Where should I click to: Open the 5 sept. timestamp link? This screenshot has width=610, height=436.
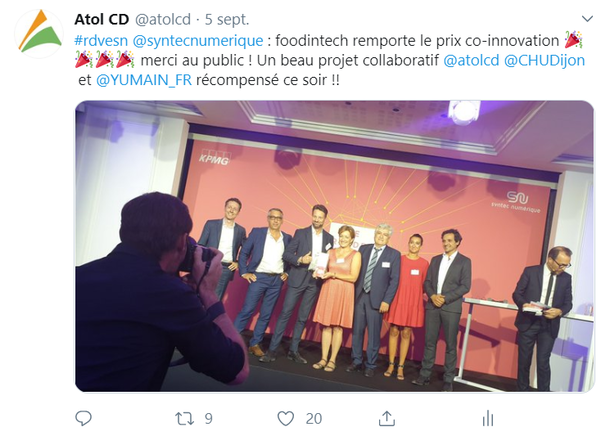coord(227,19)
